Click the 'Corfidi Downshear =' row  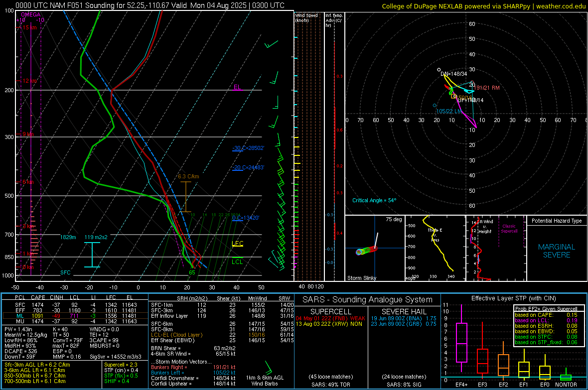[193, 379]
